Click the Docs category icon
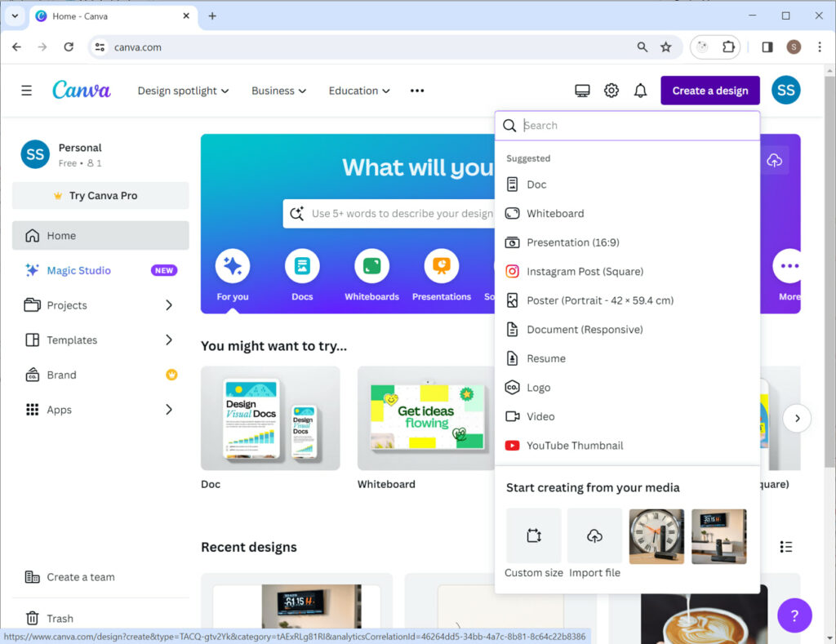This screenshot has height=644, width=836. click(302, 266)
